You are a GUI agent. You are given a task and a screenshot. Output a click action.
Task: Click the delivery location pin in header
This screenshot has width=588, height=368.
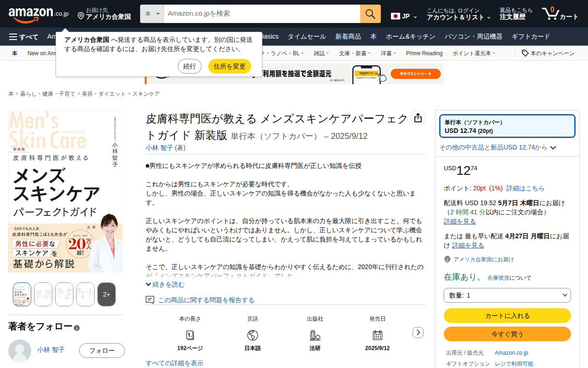coord(81,16)
